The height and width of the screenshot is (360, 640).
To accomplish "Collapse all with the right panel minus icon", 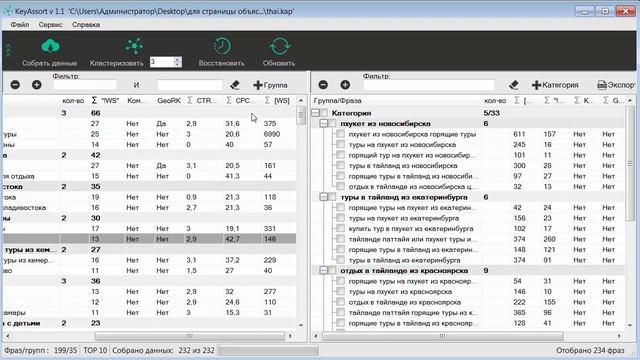I will pyautogui.click(x=323, y=85).
